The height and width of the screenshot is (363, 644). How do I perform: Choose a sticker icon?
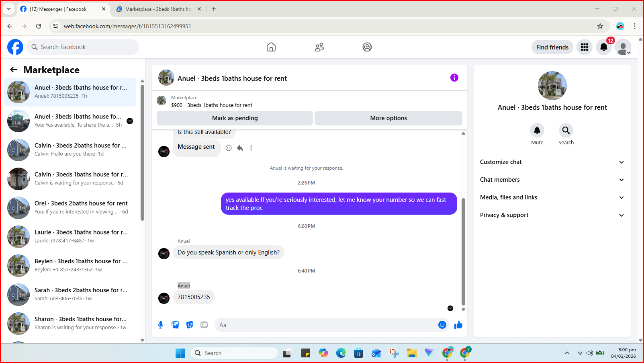pyautogui.click(x=190, y=325)
